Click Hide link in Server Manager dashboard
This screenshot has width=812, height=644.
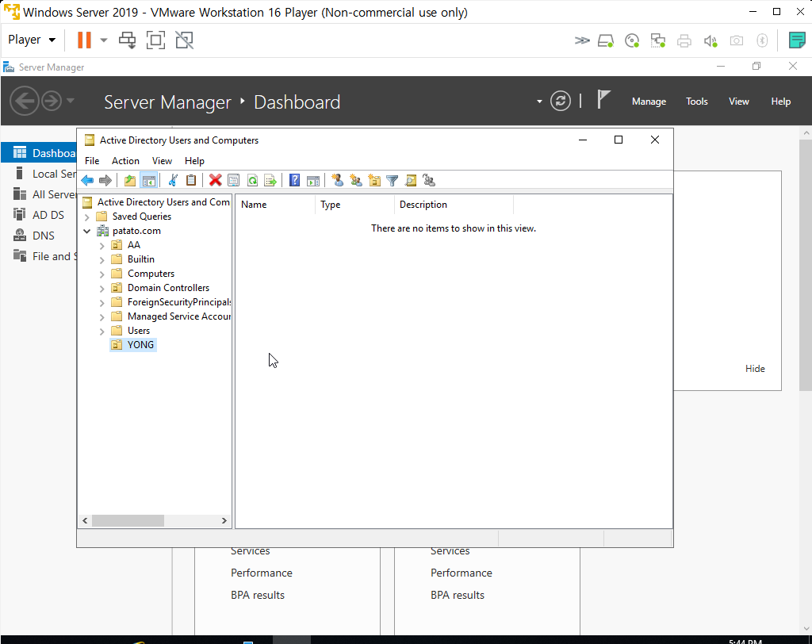pyautogui.click(x=755, y=368)
